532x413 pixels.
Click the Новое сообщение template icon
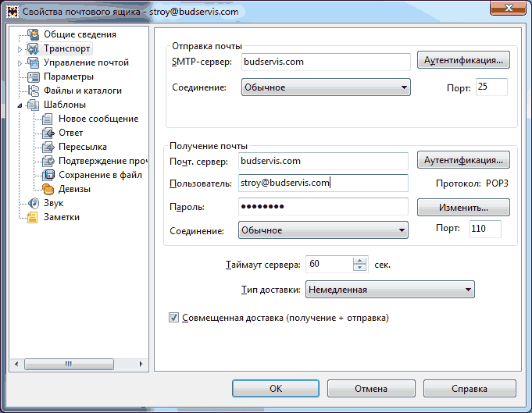click(48, 119)
